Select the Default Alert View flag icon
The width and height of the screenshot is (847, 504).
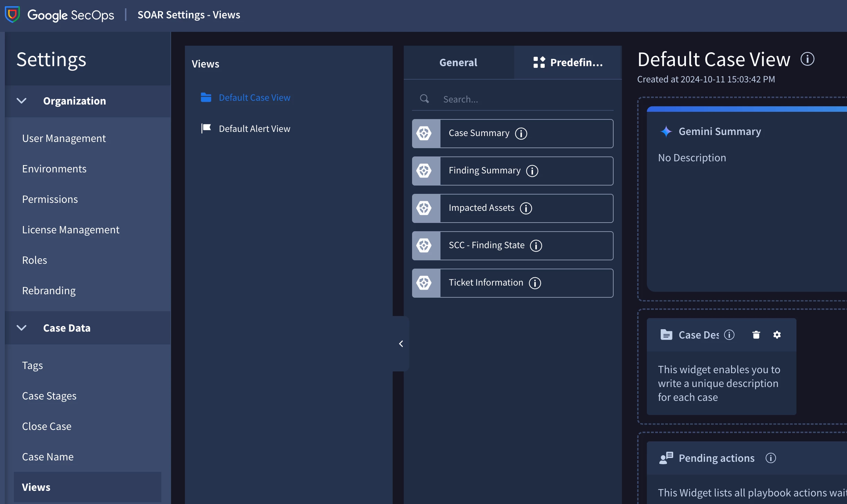pos(206,128)
